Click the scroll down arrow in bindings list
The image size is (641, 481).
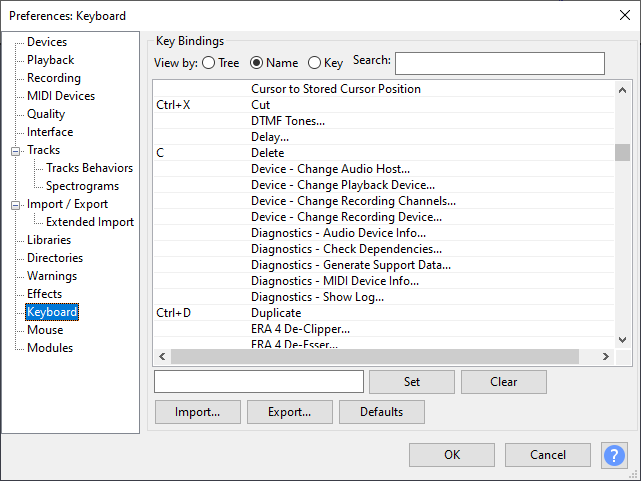point(622,340)
